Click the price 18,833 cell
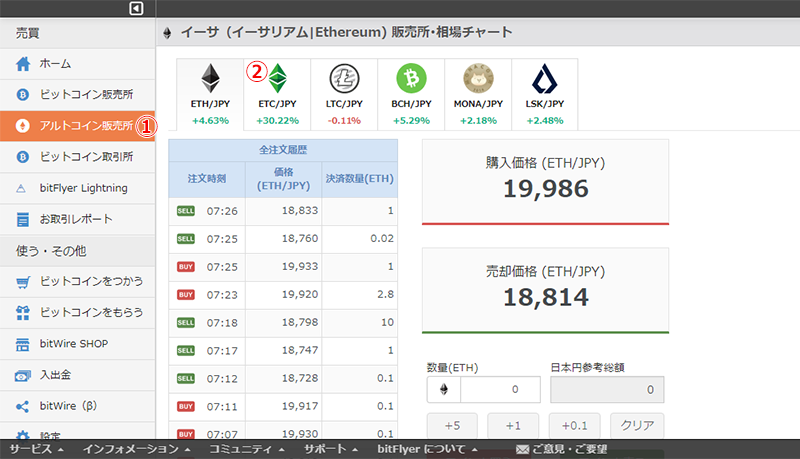The height and width of the screenshot is (459, 800). coord(284,211)
